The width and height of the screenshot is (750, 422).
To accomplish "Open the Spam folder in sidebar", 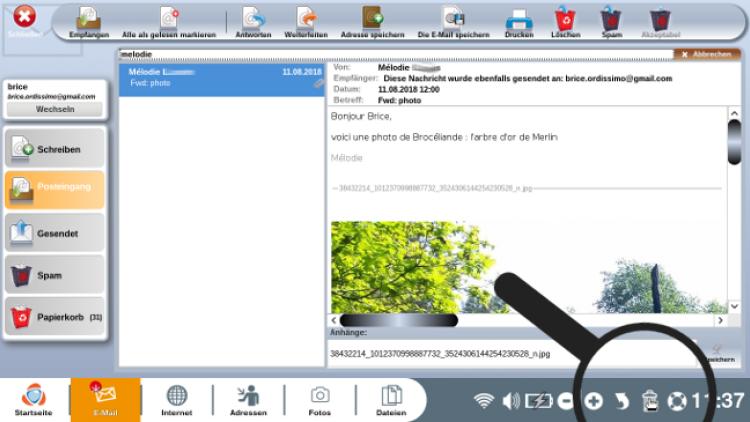I will [x=55, y=275].
